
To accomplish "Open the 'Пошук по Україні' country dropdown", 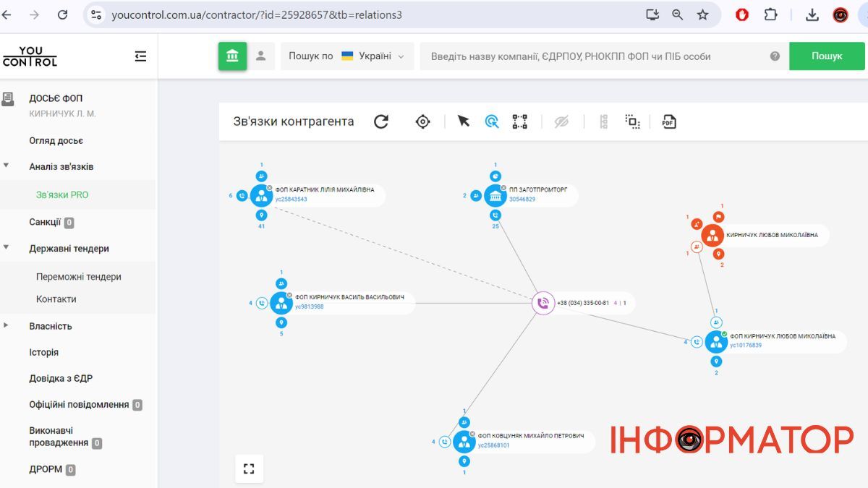I will [346, 56].
